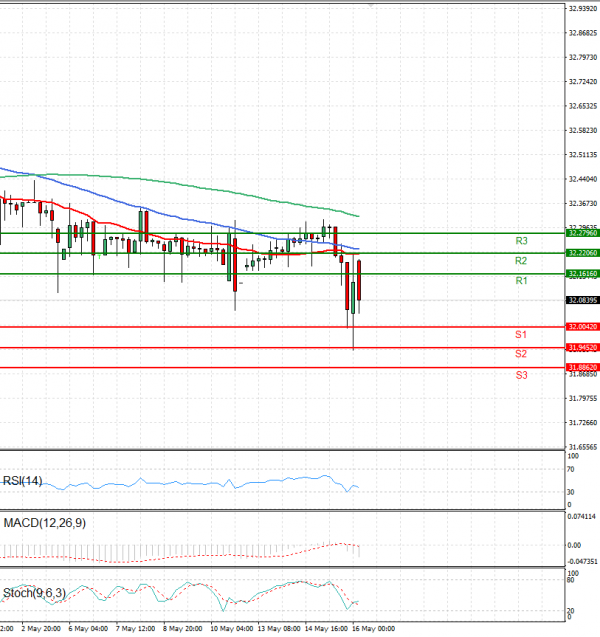Click the 32.93920 price scale value
Image resolution: width=600 pixels, height=637 pixels.
point(583,9)
